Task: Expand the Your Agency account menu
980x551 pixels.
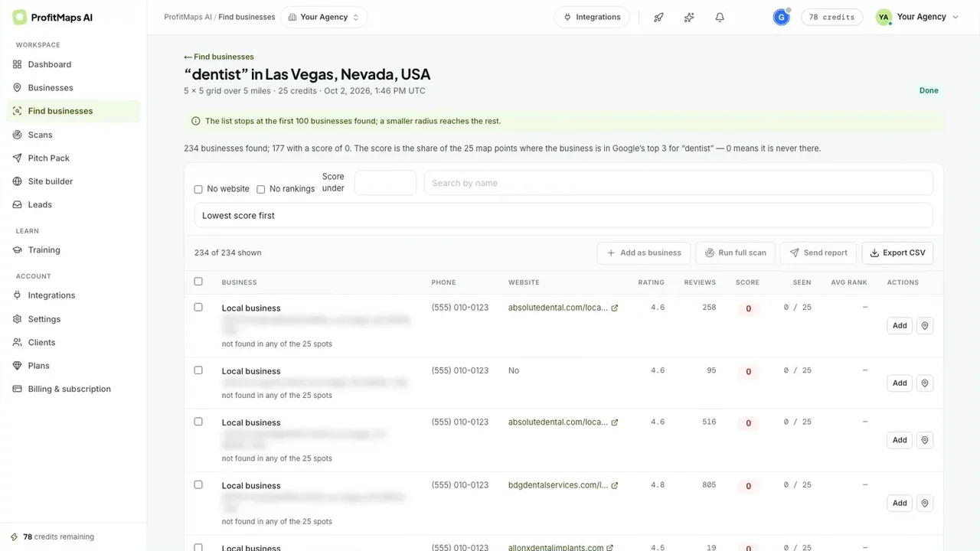Action: tap(917, 17)
